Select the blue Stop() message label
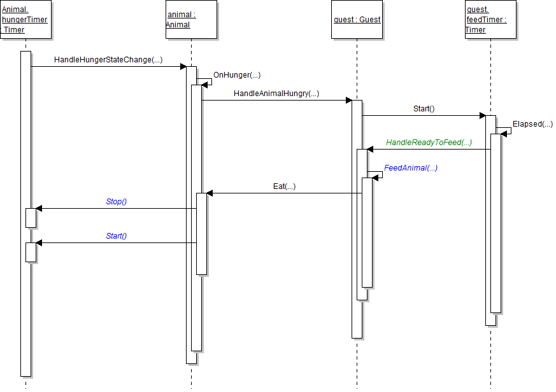This screenshot has height=392, width=556. tap(117, 202)
